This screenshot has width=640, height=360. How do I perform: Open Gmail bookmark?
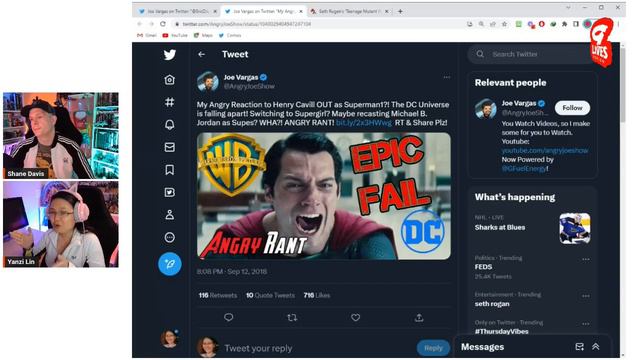pos(147,36)
